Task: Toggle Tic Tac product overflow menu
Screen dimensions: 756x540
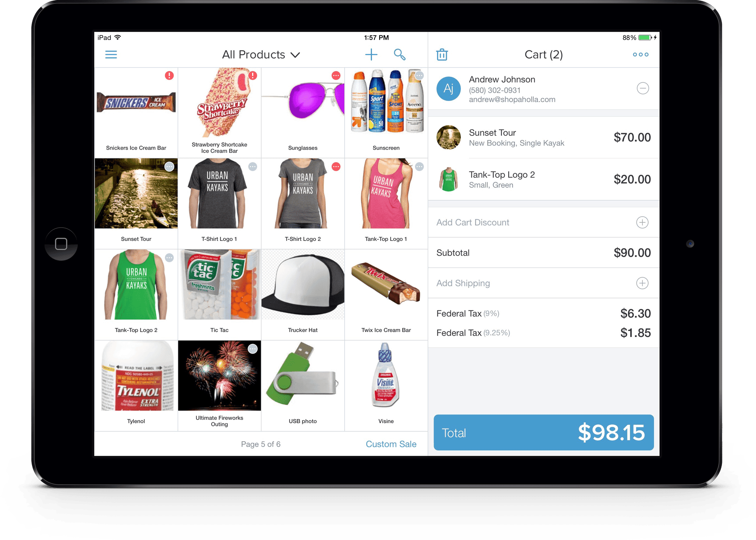Action: 252,256
